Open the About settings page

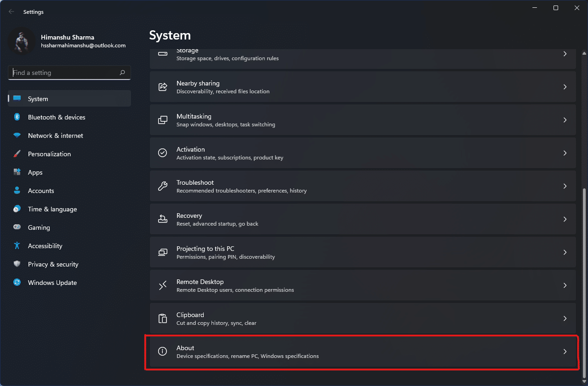tap(363, 352)
